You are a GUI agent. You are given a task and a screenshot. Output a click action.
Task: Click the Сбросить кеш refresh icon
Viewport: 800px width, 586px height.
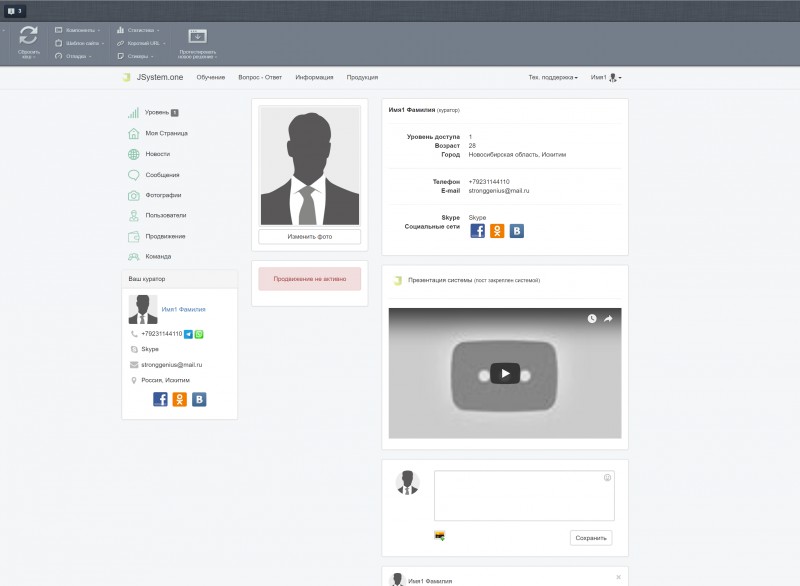tap(29, 35)
